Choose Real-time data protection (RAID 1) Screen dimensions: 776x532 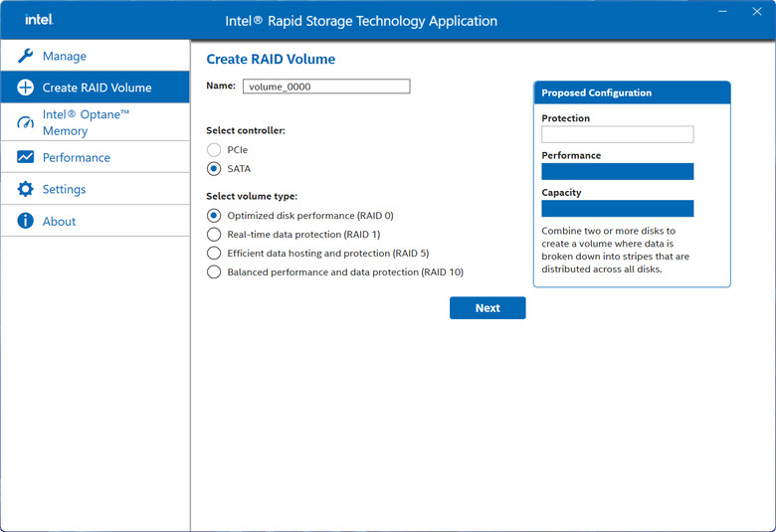click(x=214, y=234)
